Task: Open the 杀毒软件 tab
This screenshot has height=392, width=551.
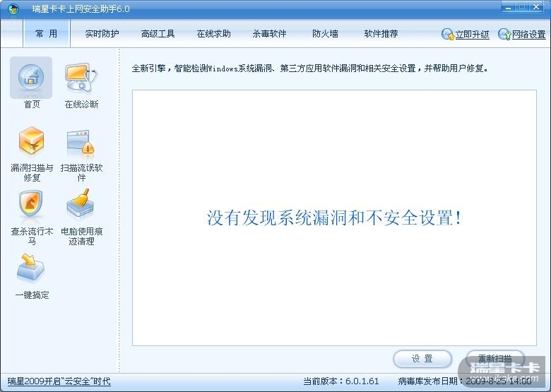Action: [x=270, y=34]
